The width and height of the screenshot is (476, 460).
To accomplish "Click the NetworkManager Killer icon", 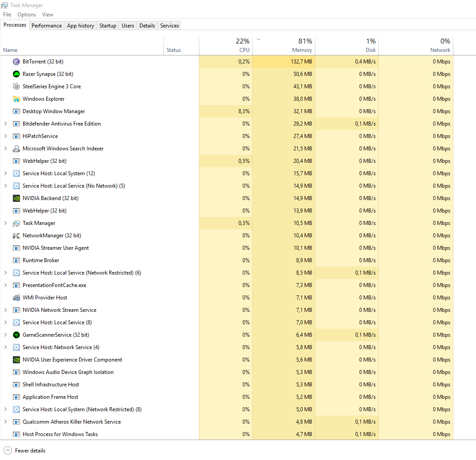I will pyautogui.click(x=16, y=236).
